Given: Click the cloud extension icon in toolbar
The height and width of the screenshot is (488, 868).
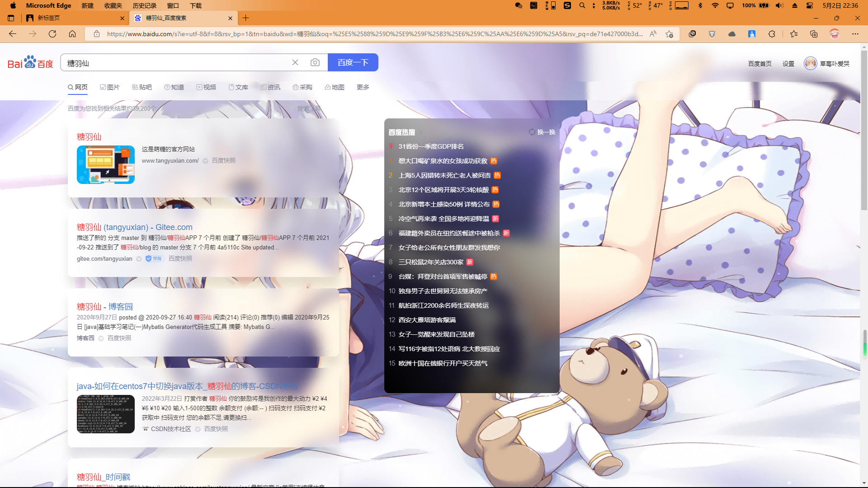Looking at the screenshot, I should coord(732,34).
